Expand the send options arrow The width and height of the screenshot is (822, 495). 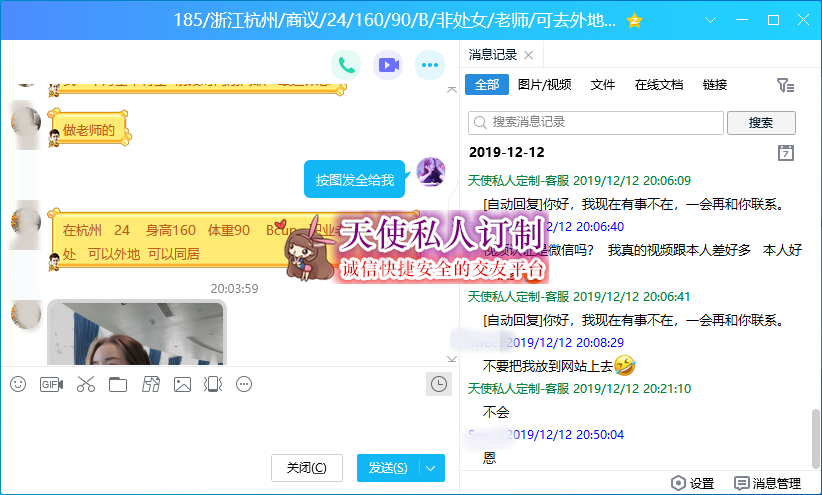click(x=432, y=468)
